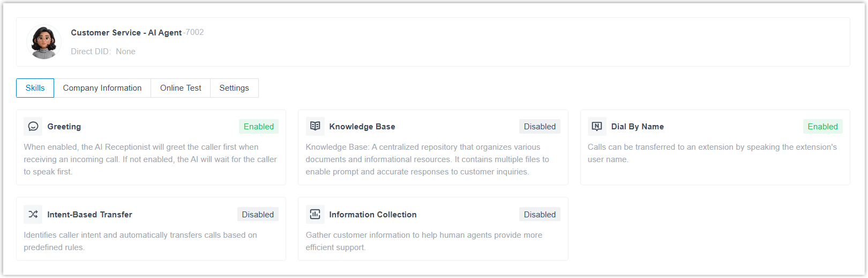Click the extension number 7002
Image resolution: width=868 pixels, height=278 pixels.
[194, 32]
